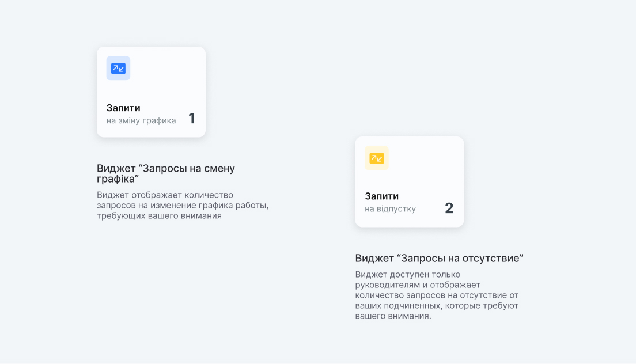Click the blue schedule change requests icon

coord(118,69)
